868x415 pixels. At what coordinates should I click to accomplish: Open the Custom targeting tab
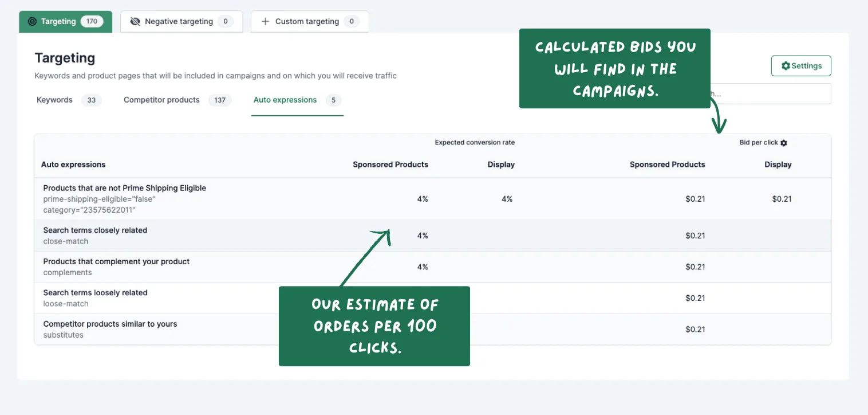(310, 22)
